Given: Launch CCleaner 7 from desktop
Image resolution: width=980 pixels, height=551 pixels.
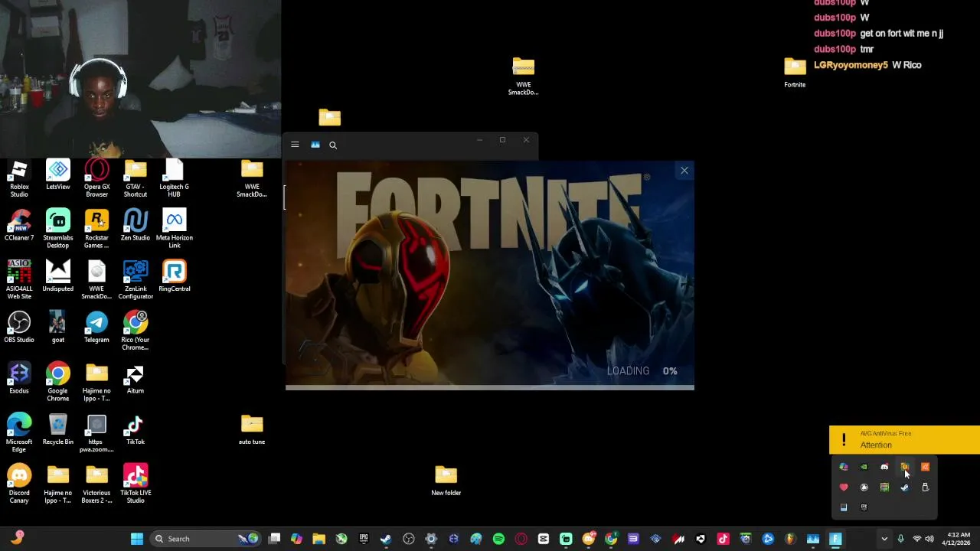Looking at the screenshot, I should (19, 226).
